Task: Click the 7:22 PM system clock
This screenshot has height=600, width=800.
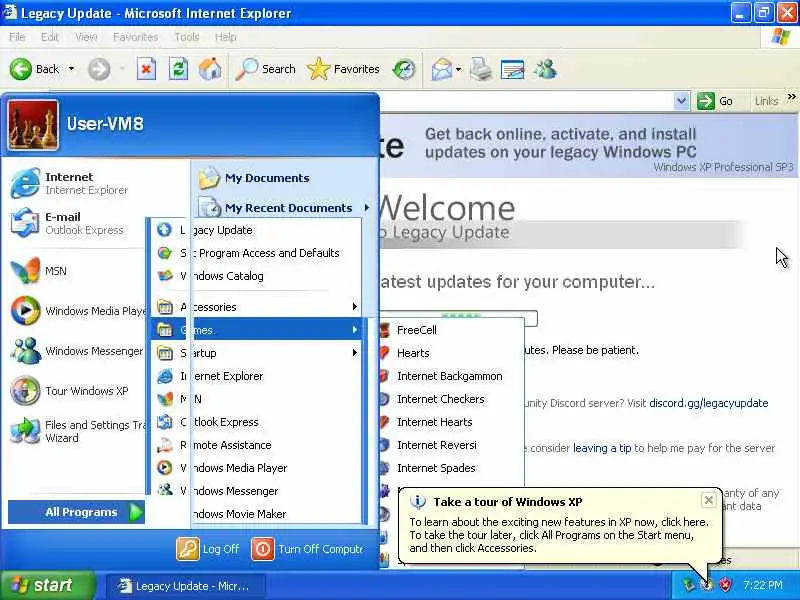Action: [x=763, y=585]
